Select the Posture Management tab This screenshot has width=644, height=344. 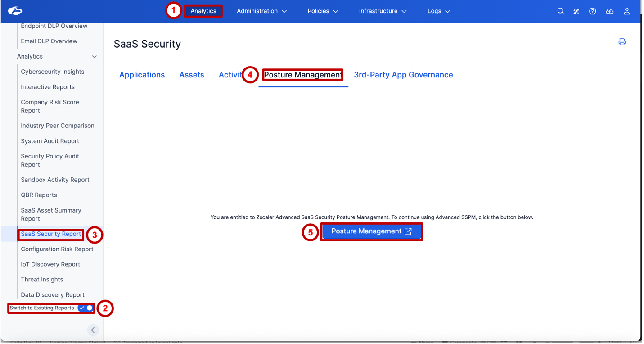click(x=303, y=75)
